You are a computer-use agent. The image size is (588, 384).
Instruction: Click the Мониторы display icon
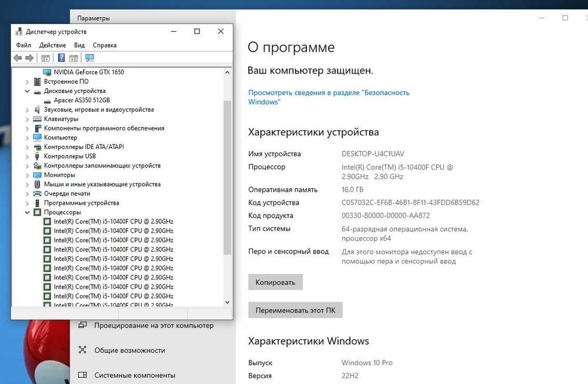pyautogui.click(x=37, y=175)
